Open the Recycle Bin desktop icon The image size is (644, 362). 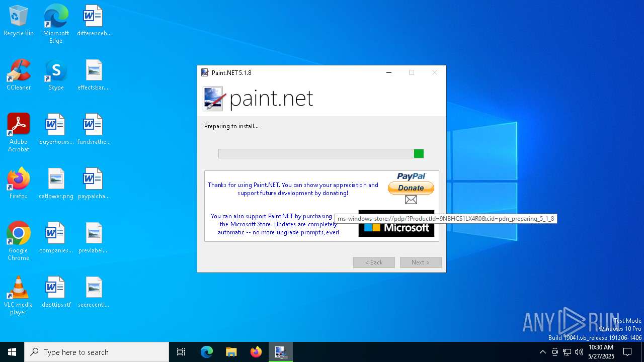tap(19, 21)
